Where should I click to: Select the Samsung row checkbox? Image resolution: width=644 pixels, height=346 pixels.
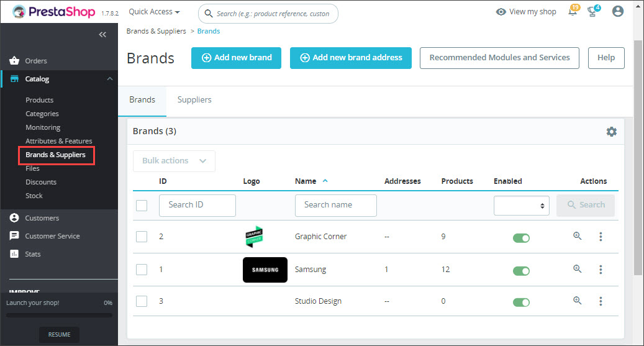click(x=142, y=270)
